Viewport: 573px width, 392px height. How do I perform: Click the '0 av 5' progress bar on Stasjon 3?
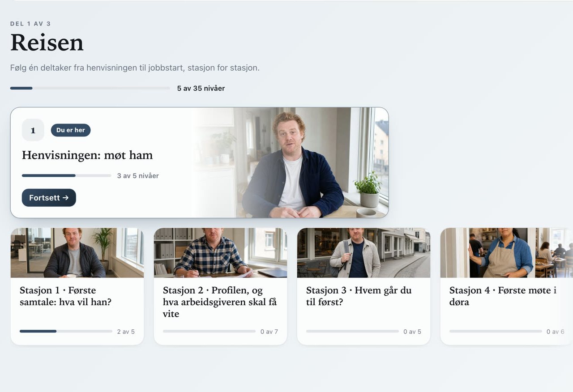coord(352,331)
